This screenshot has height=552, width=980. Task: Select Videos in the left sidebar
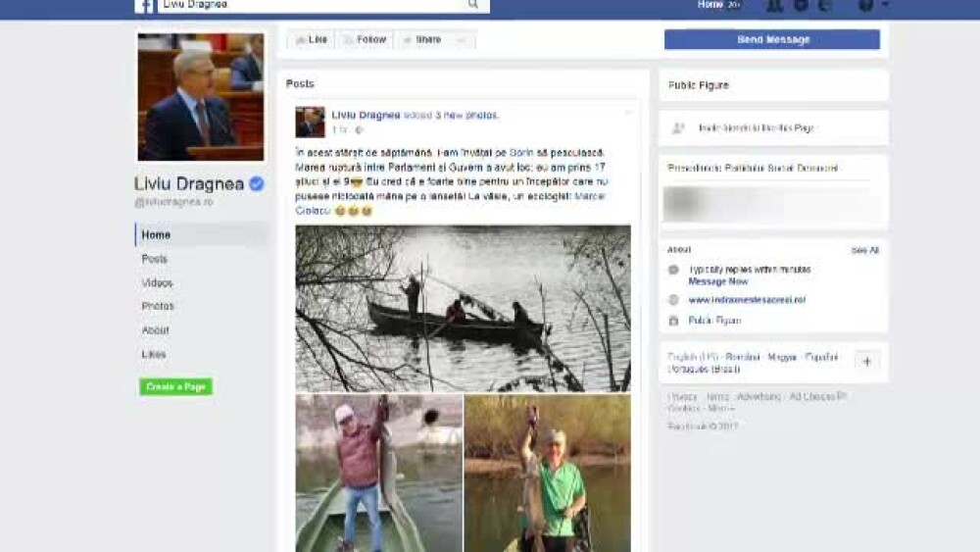pyautogui.click(x=157, y=283)
